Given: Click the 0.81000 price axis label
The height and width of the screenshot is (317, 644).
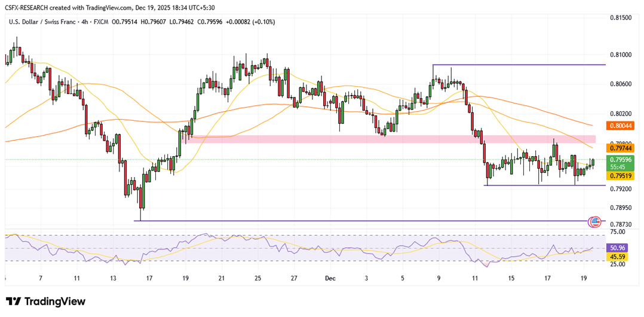Looking at the screenshot, I should tap(620, 54).
